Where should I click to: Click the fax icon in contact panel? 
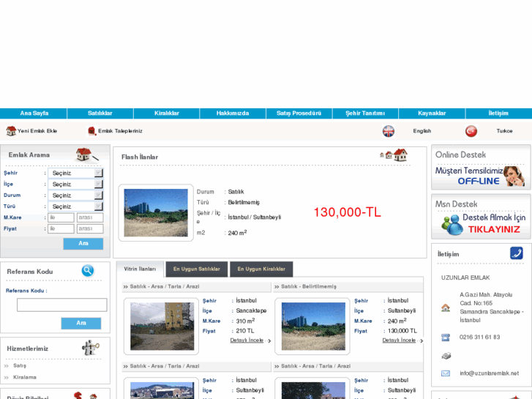coord(446,356)
